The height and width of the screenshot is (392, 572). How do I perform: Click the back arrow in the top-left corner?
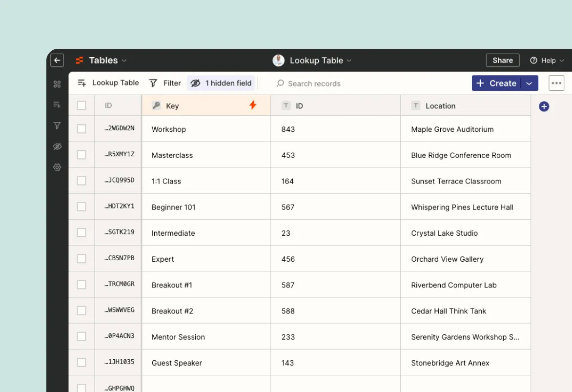pyautogui.click(x=57, y=60)
